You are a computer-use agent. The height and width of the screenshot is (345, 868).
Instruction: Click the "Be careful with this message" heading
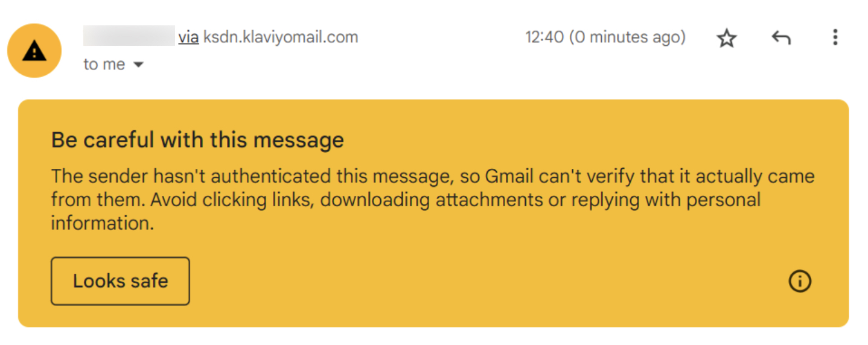pos(197,140)
